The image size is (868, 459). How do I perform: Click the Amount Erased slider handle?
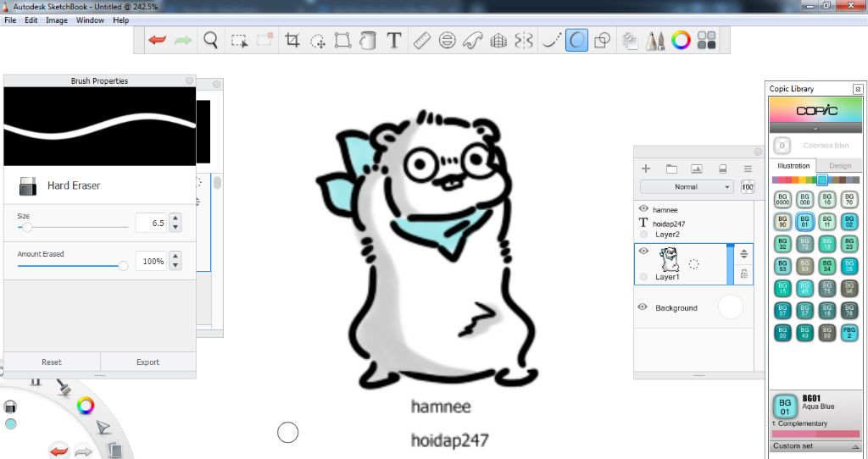point(123,266)
